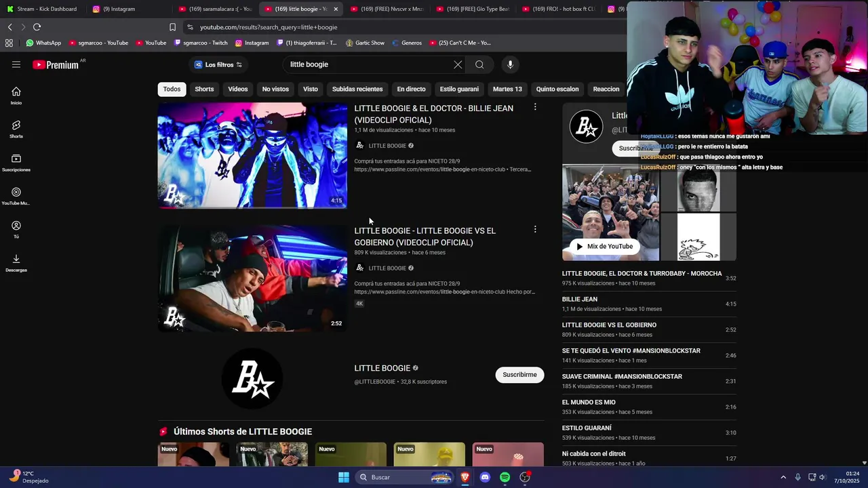Go back with the browser arrow
The width and height of the screenshot is (868, 488).
tap(9, 27)
